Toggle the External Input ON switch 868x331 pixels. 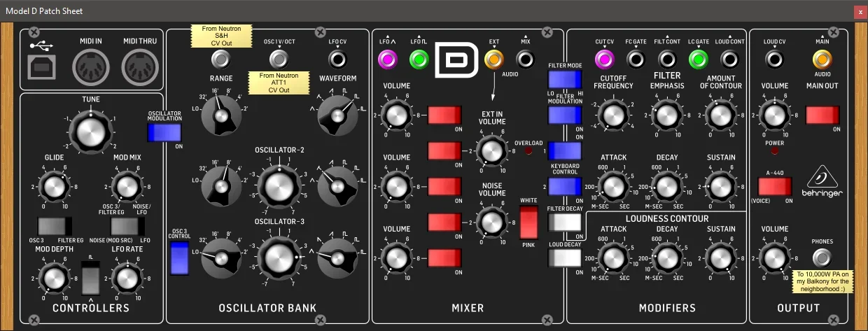[x=445, y=150]
